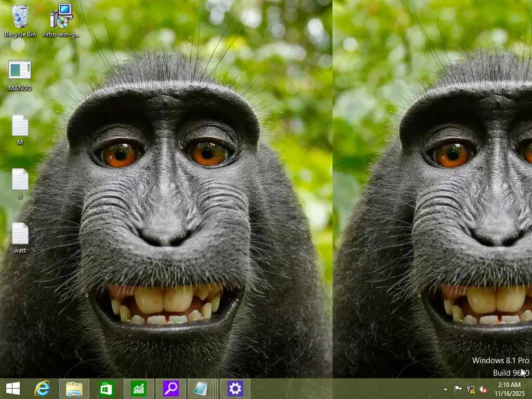Open the Recycle Bin desktop icon
The height and width of the screenshot is (399, 532).
pyautogui.click(x=20, y=21)
